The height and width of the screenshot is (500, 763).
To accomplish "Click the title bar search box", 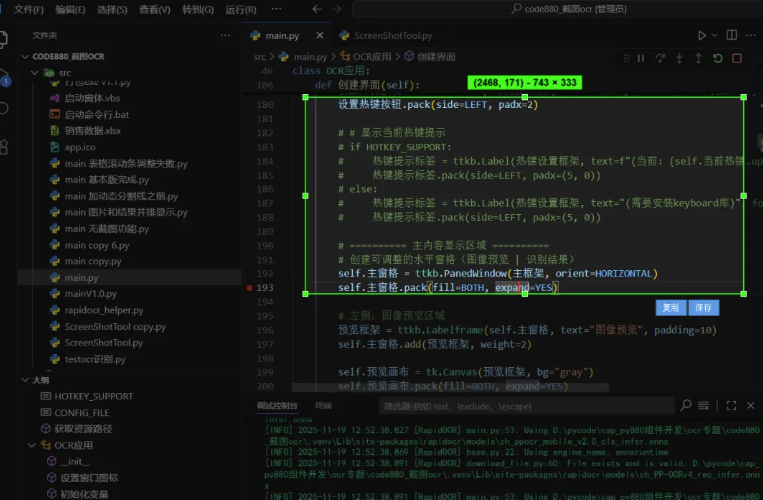I will pyautogui.click(x=557, y=9).
